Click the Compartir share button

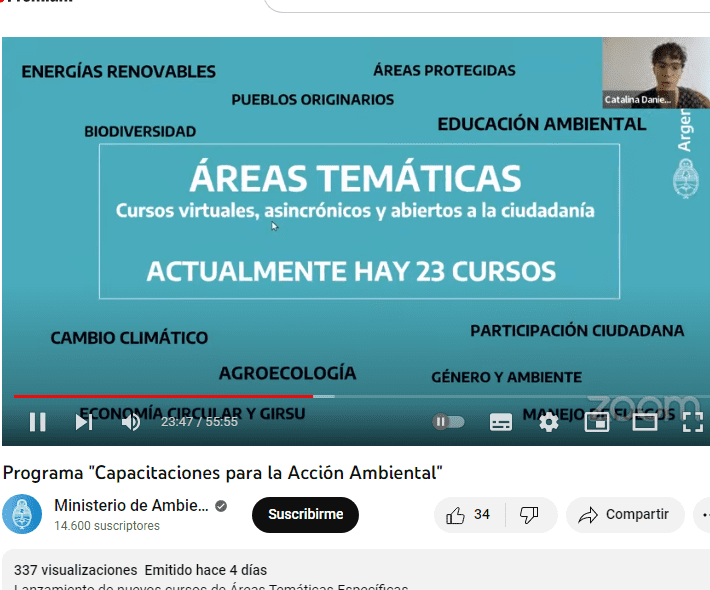click(625, 515)
